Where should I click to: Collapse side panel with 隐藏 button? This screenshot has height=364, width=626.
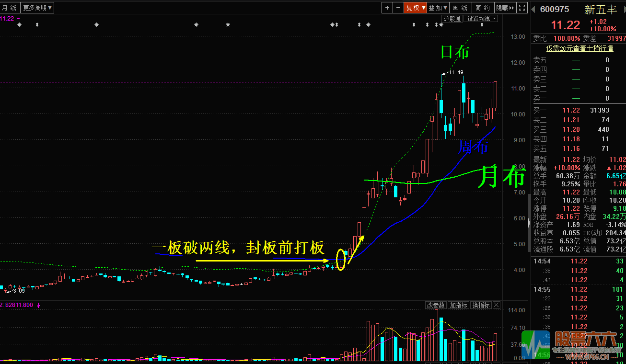click(x=505, y=8)
